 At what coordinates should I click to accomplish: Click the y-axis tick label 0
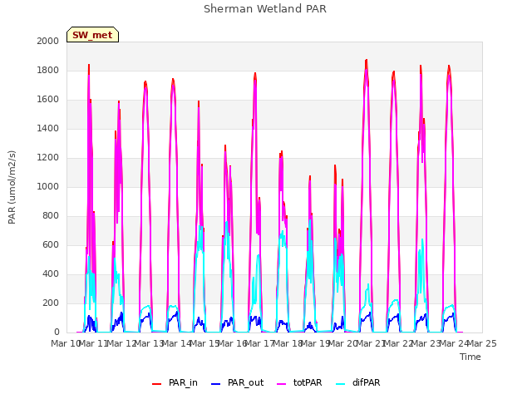click(57, 332)
